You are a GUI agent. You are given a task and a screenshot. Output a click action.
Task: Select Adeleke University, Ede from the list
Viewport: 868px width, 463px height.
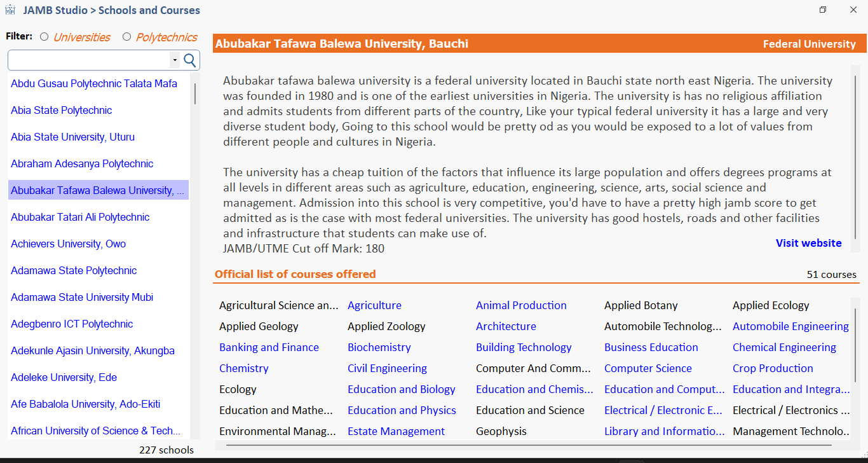[x=64, y=377]
